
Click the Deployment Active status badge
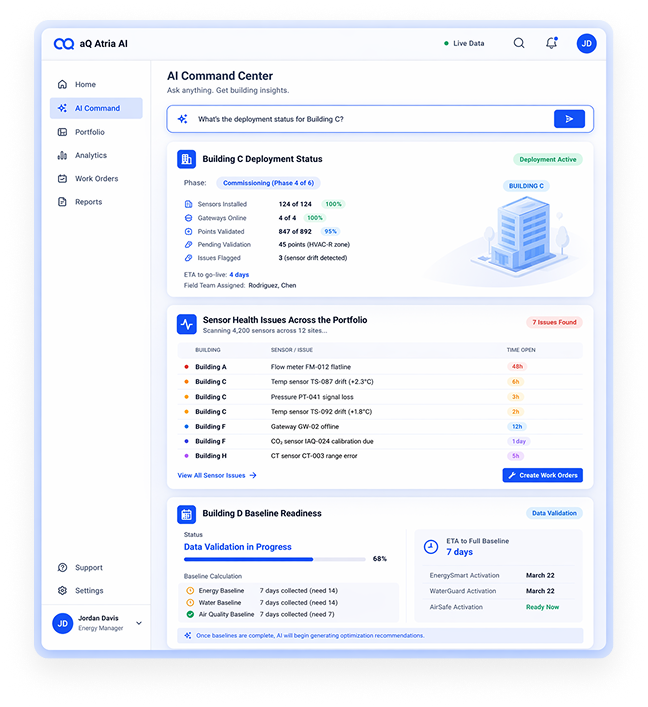click(x=547, y=160)
